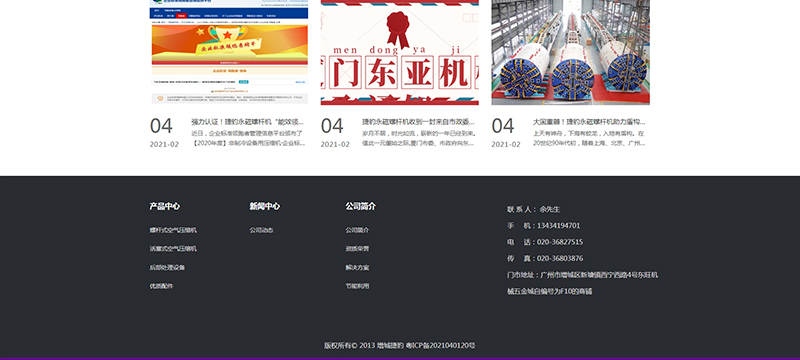Viewport: 800px width, 360px height.
Task: Read the article about 市政委 letter
Action: pos(418,122)
